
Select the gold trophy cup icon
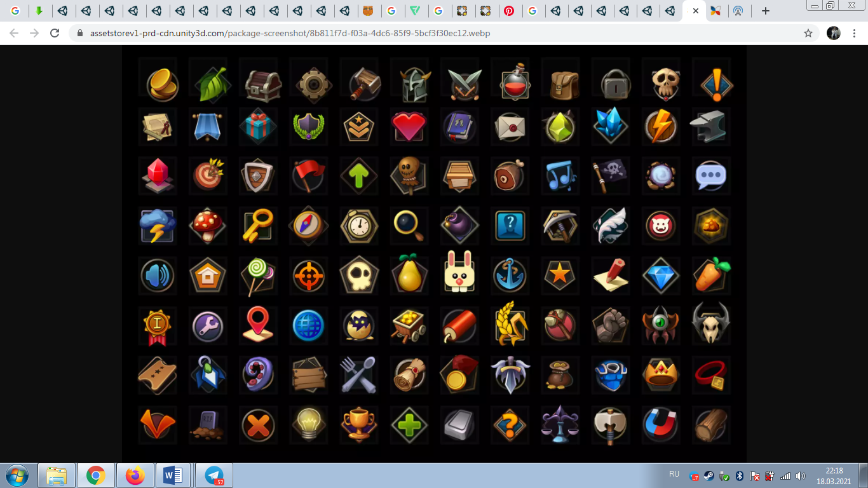pos(358,424)
